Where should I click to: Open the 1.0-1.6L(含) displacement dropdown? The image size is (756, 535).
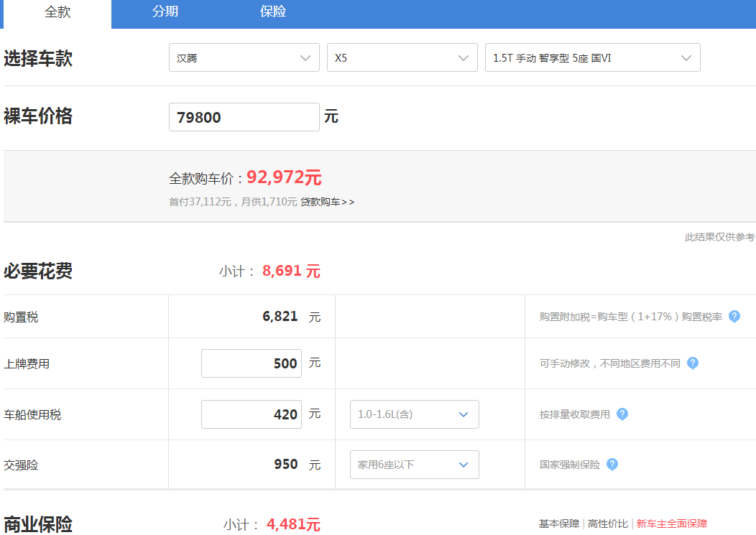tap(414, 414)
